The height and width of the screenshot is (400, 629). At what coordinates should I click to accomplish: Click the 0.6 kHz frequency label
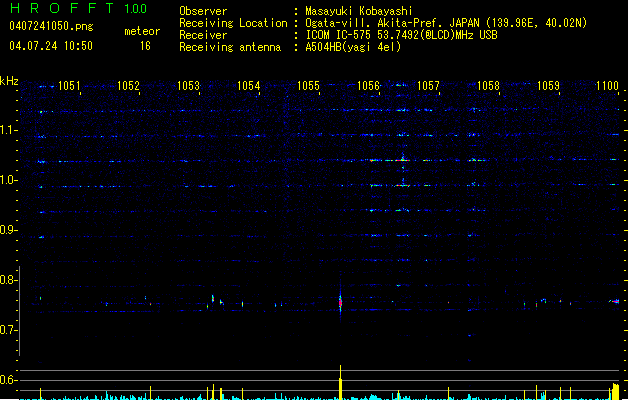coord(8,380)
